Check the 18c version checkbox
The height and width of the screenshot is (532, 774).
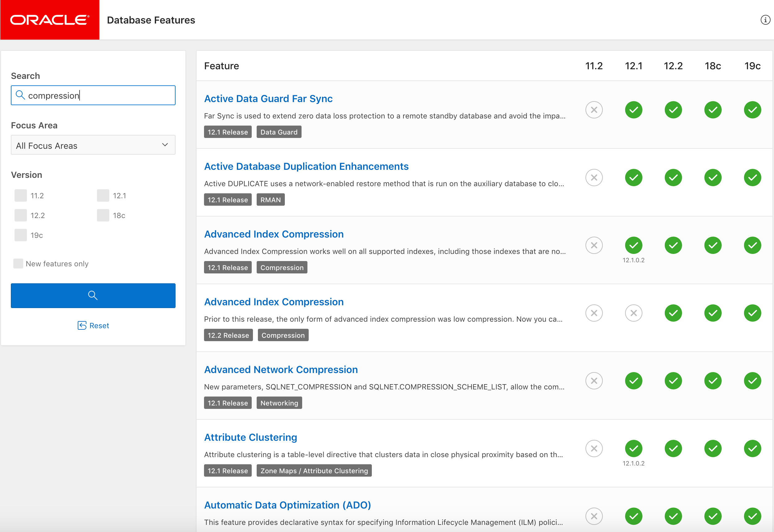click(103, 215)
